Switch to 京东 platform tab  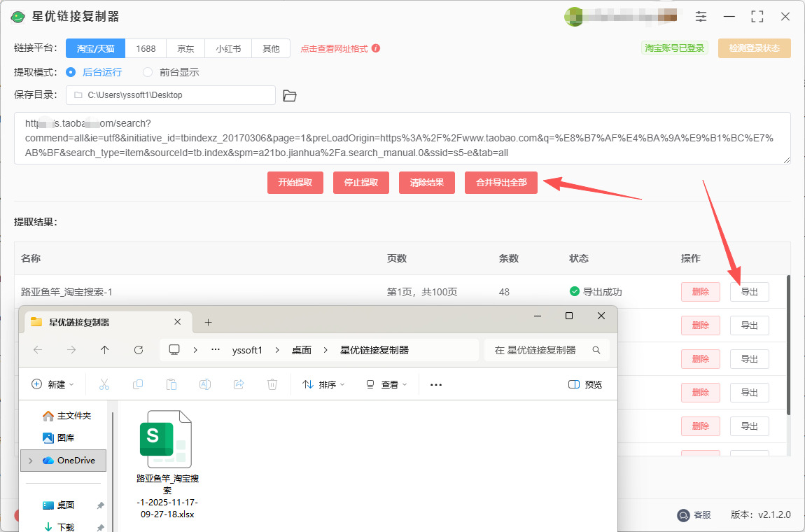(185, 48)
